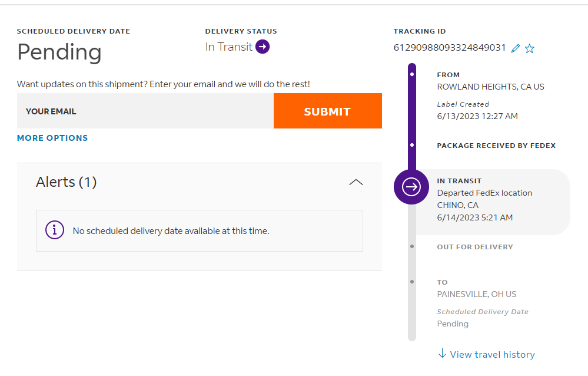Select the TO Painesville timeline dot
Image resolution: width=588 pixels, height=376 pixels.
coord(412,282)
